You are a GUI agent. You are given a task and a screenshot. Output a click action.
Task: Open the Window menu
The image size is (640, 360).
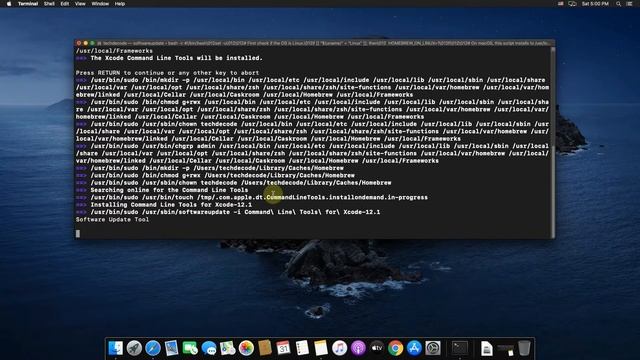[x=100, y=4]
